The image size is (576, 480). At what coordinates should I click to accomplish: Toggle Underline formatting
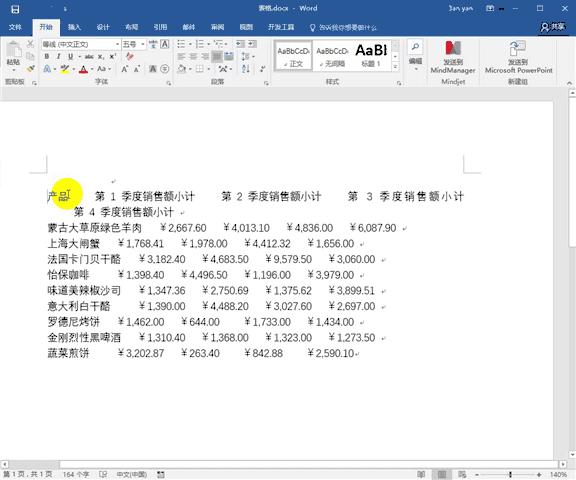click(x=70, y=57)
